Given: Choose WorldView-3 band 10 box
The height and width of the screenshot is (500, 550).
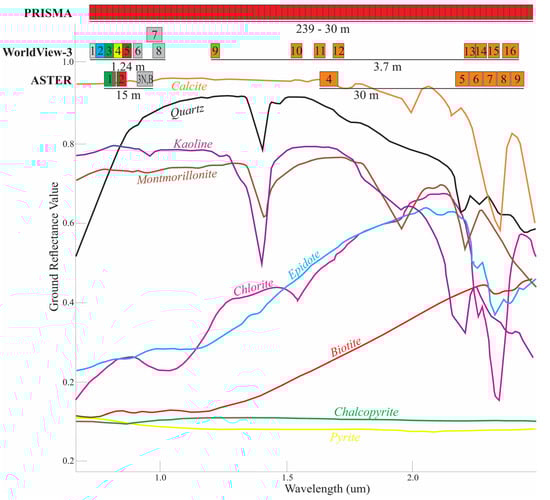Looking at the screenshot, I should click(x=296, y=51).
